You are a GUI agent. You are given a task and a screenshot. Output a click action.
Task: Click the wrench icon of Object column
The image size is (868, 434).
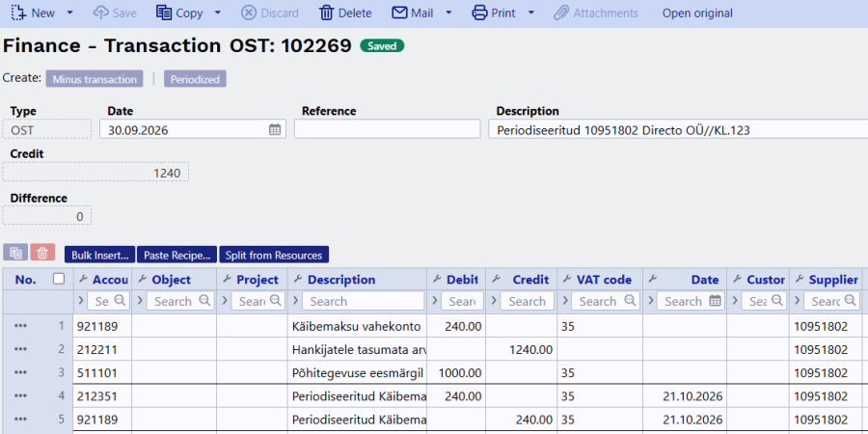[x=143, y=280]
